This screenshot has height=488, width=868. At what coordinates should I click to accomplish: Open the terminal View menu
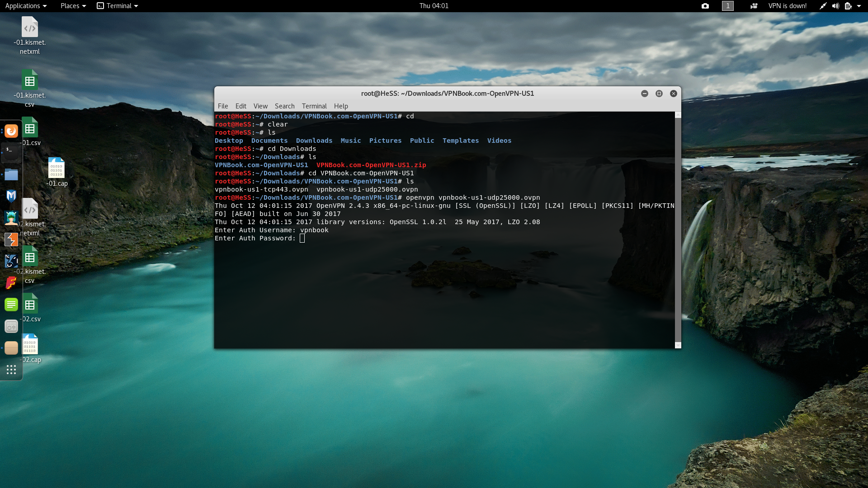(x=260, y=106)
